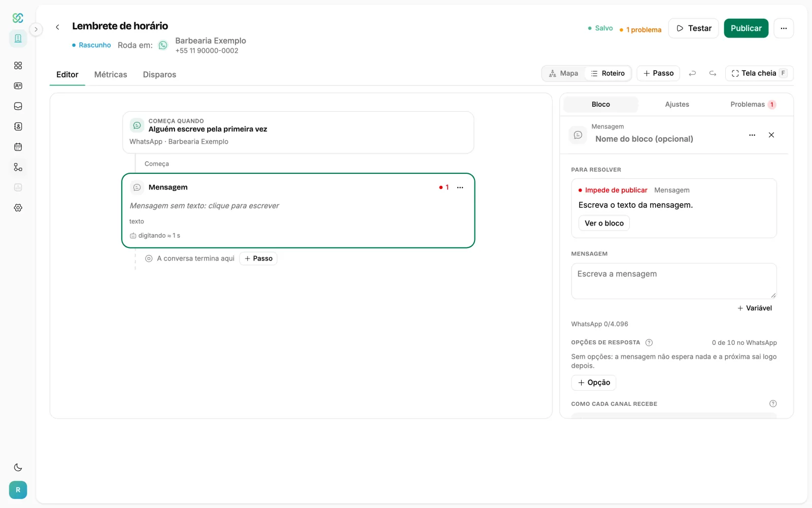Image resolution: width=812 pixels, height=508 pixels.
Task: Click the redo arrow
Action: tap(713, 74)
